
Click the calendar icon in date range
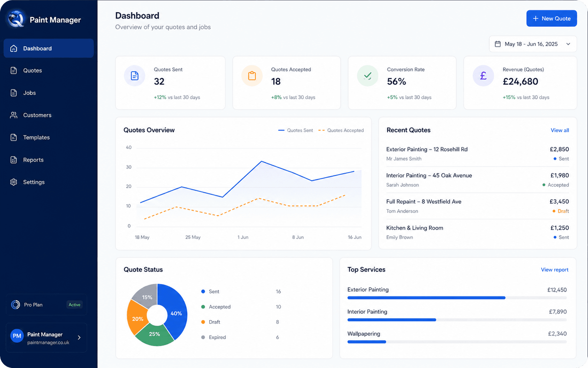coord(498,44)
